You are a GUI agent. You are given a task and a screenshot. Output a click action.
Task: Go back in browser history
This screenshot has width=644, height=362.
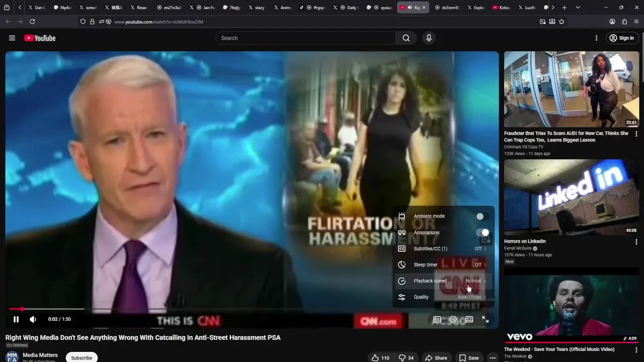pyautogui.click(x=8, y=22)
